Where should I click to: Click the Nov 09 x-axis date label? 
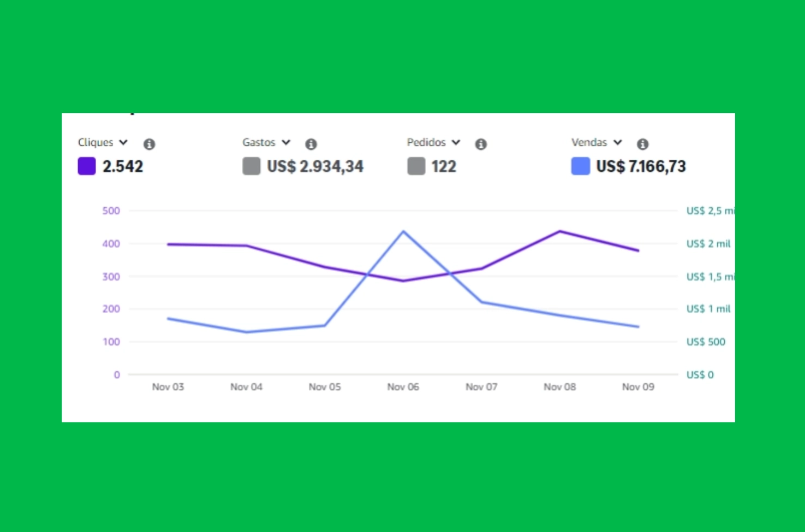[638, 387]
